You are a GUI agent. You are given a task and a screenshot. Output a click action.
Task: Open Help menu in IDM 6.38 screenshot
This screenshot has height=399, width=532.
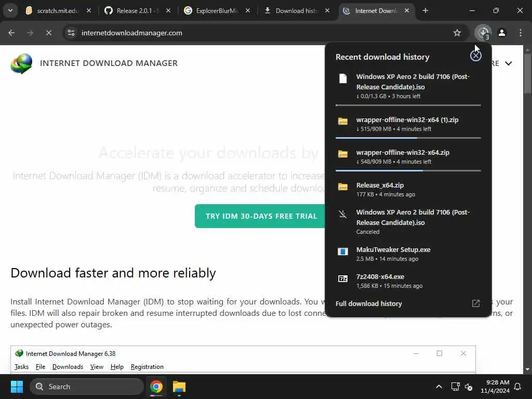[117, 367]
